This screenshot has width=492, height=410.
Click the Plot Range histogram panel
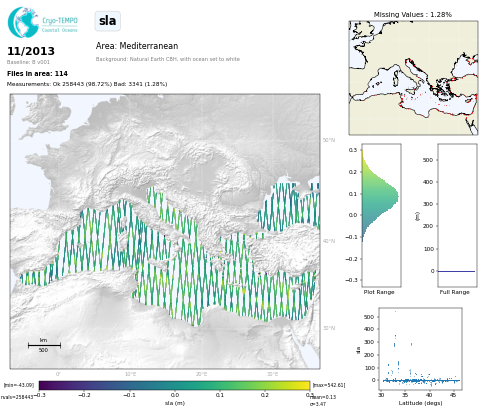click(381, 215)
